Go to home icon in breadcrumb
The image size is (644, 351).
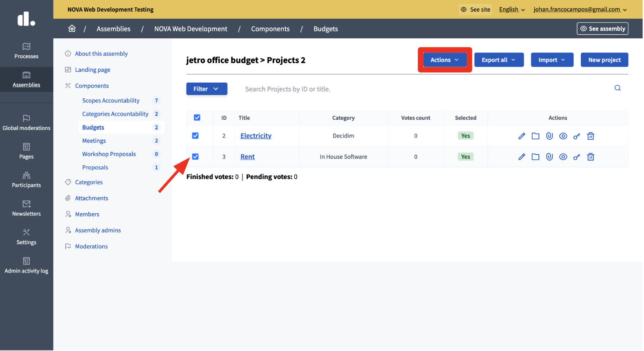click(x=72, y=29)
